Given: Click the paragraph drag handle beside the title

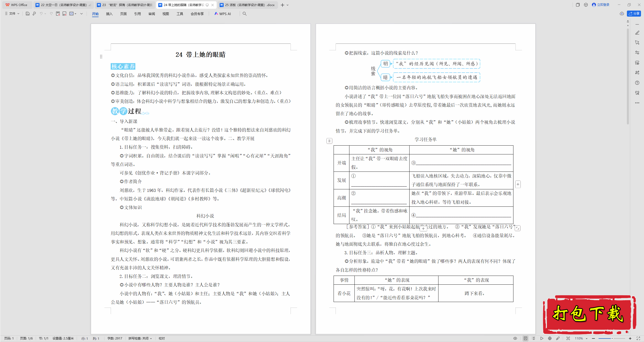Looking at the screenshot, I should (101, 57).
